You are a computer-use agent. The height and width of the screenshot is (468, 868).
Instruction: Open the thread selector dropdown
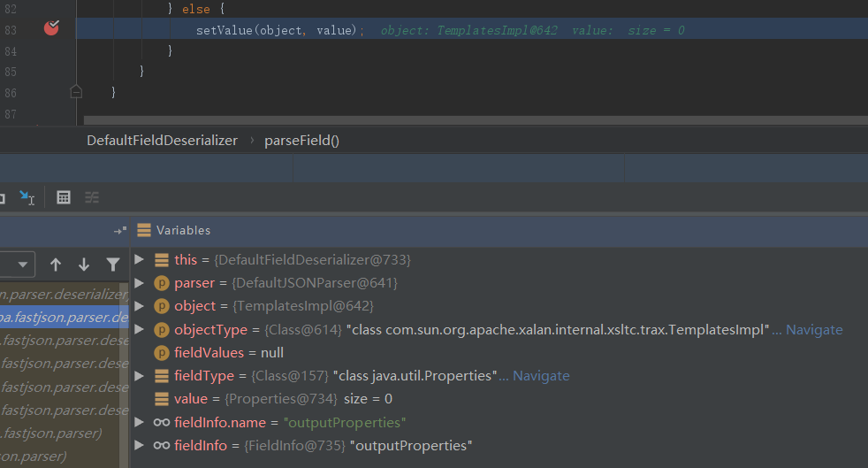point(17,265)
